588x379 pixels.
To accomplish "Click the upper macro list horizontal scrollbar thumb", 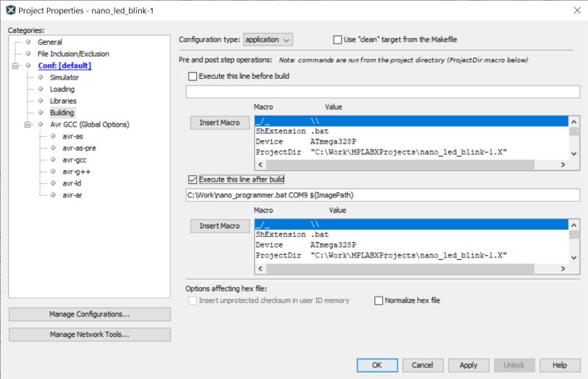I will (x=400, y=165).
